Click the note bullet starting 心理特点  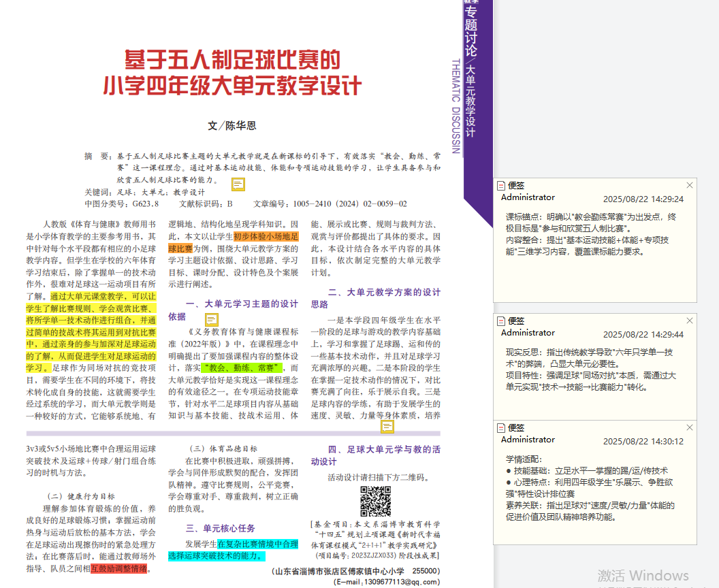(x=589, y=488)
